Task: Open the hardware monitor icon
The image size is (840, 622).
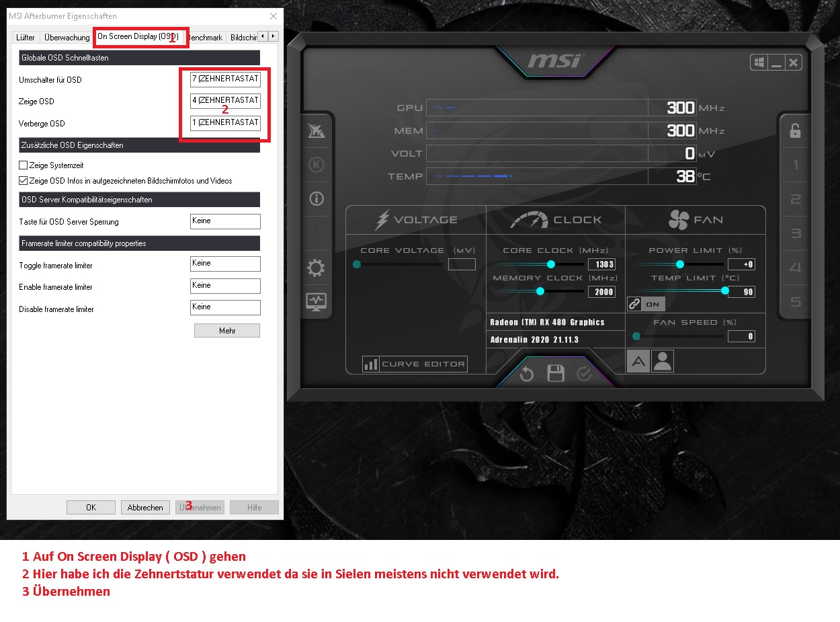Action: point(316,301)
